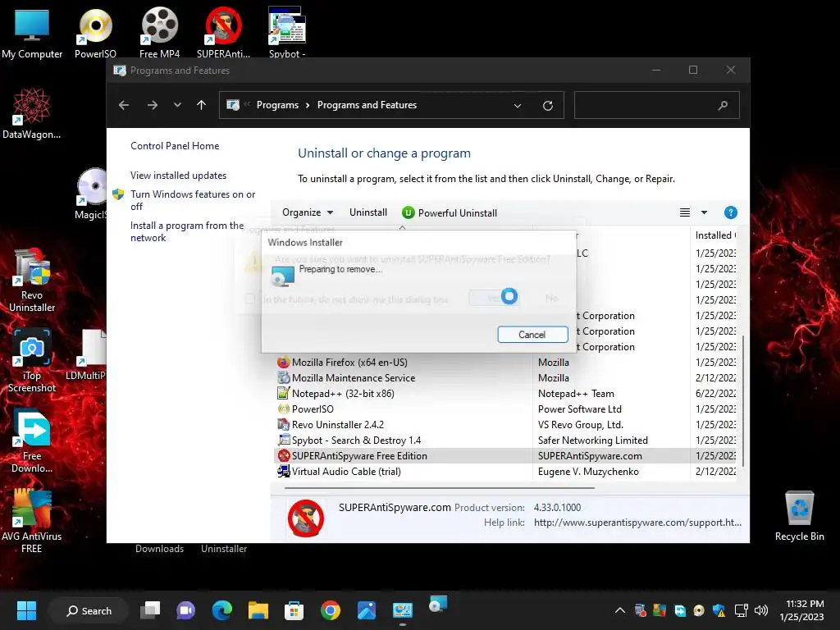
Task: Open Install a program from network
Action: click(x=187, y=231)
